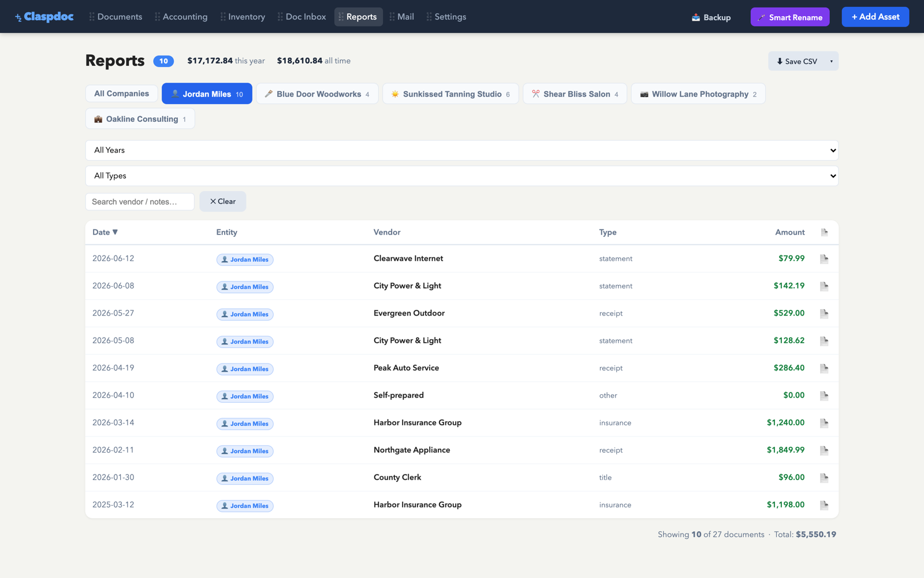Select the All Companies filter
Viewport: 924px width, 578px height.
coord(122,94)
